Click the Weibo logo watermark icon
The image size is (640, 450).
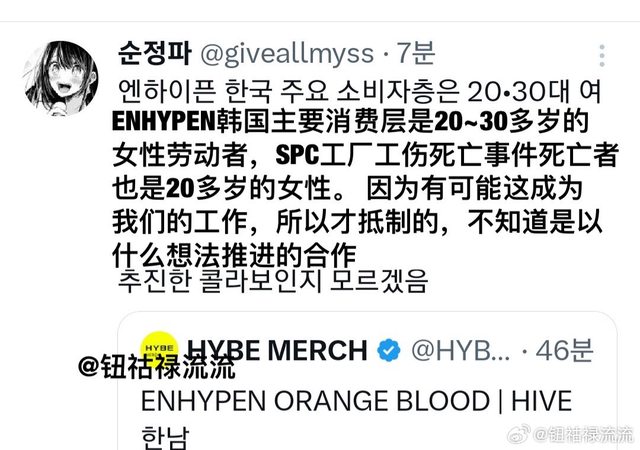point(518,434)
